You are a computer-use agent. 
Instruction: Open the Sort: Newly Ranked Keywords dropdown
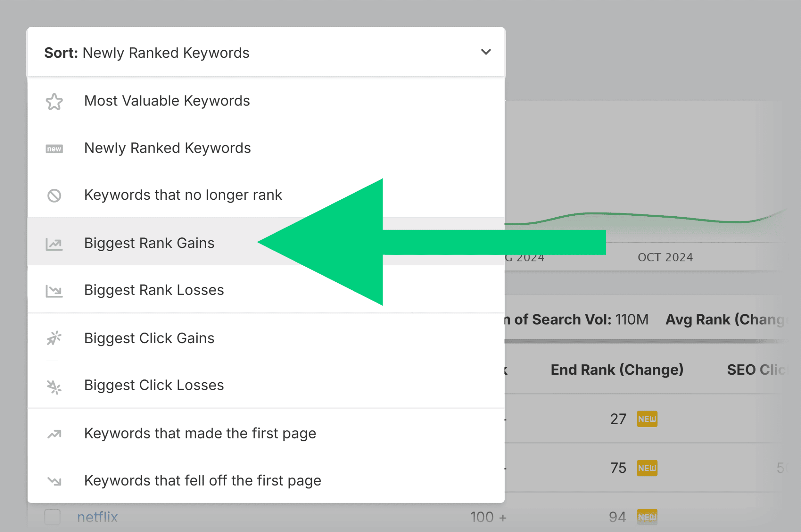(266, 52)
